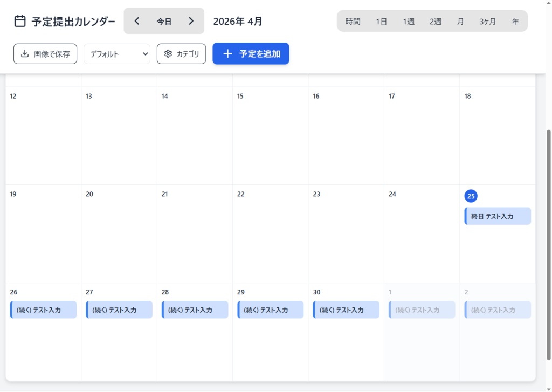The height and width of the screenshot is (392, 552).
Task: Click the calendar icon beside the app title
Action: click(x=20, y=21)
